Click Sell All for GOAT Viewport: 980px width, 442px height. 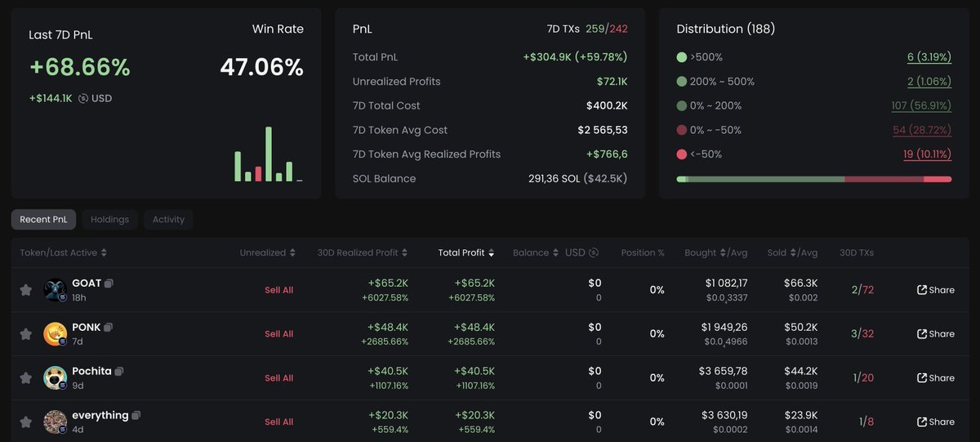click(278, 290)
